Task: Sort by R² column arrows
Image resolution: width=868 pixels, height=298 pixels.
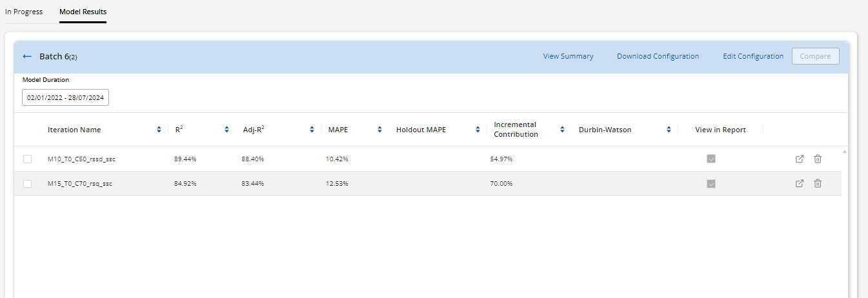Action: point(227,130)
